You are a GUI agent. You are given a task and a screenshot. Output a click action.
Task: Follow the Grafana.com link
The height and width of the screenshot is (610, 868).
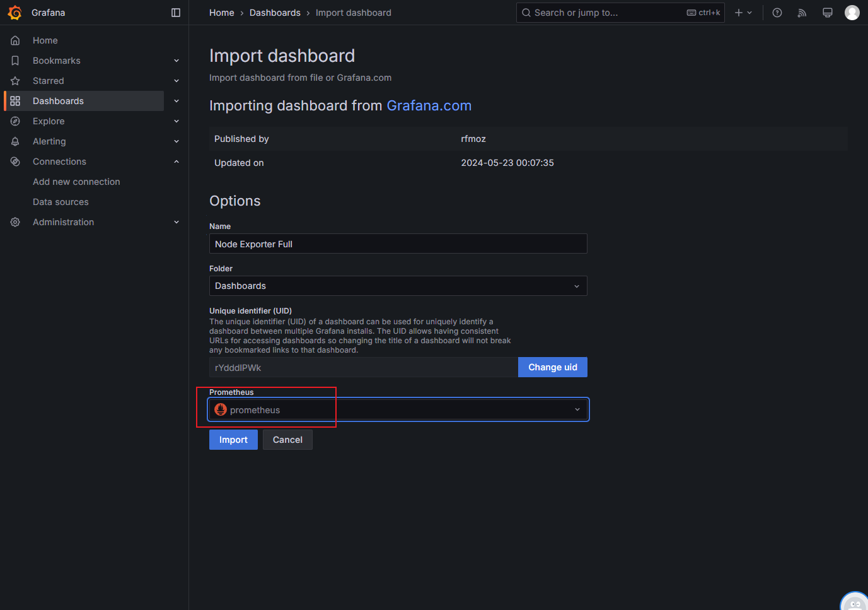[x=429, y=105]
